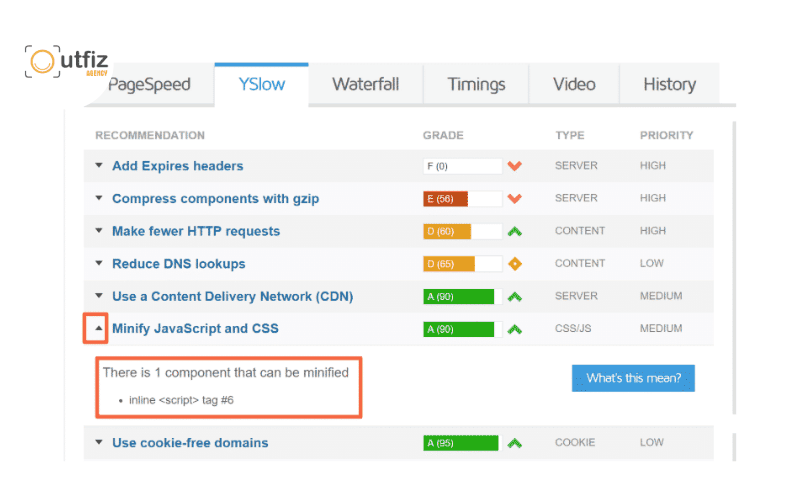Click the E (56) grade bar
This screenshot has width=800, height=500.
[x=463, y=198]
